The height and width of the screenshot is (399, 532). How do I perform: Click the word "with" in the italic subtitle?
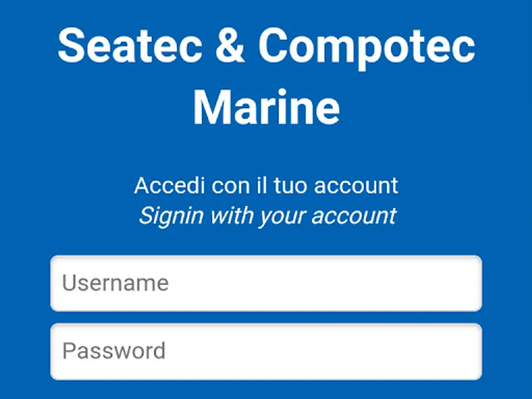click(231, 216)
